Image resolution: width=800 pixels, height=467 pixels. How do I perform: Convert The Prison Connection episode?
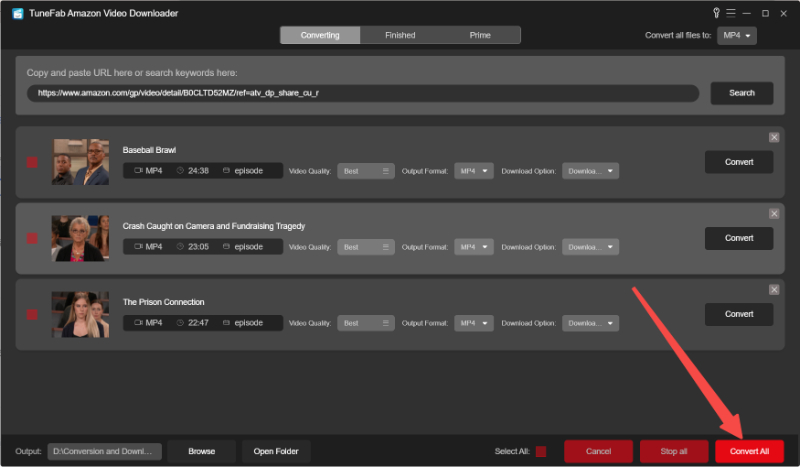click(x=739, y=314)
